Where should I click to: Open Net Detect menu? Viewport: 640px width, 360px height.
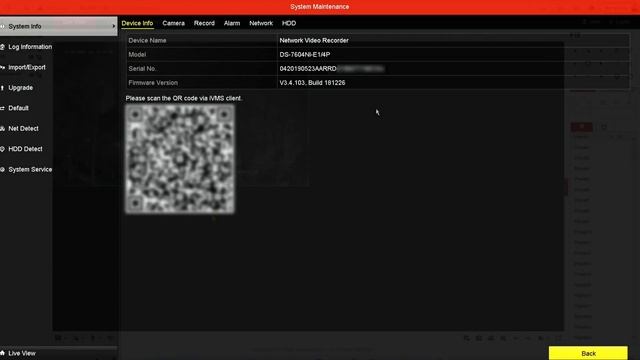click(23, 129)
